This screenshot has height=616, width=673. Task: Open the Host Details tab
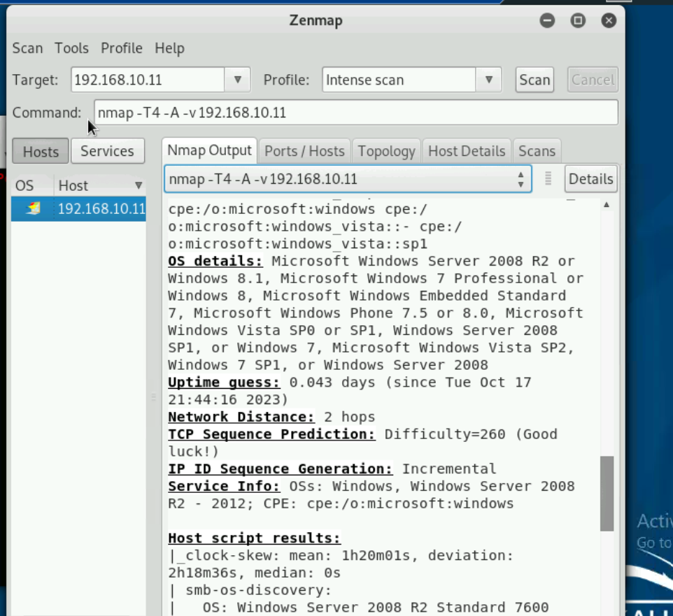[466, 151]
